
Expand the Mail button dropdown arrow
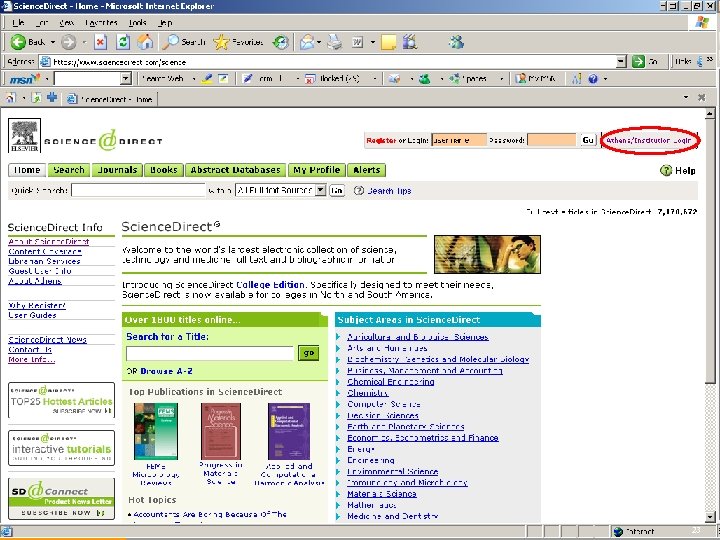(318, 42)
